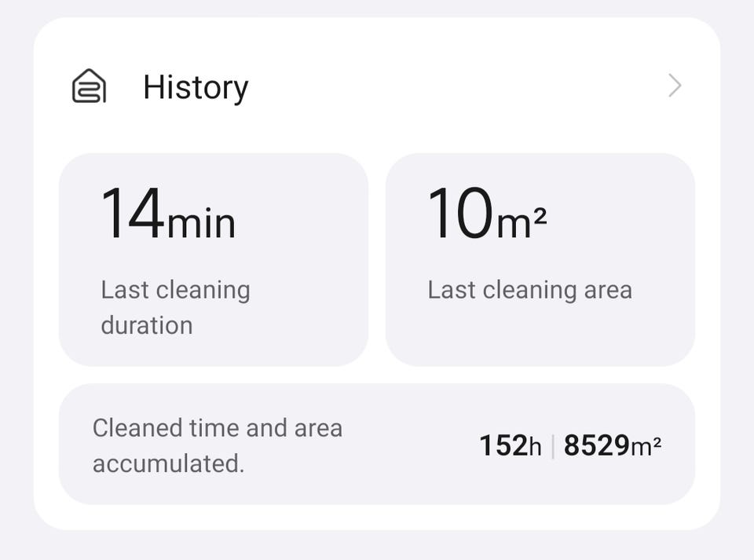Tap the h unit after 152
754x560 pixels.
tap(535, 447)
